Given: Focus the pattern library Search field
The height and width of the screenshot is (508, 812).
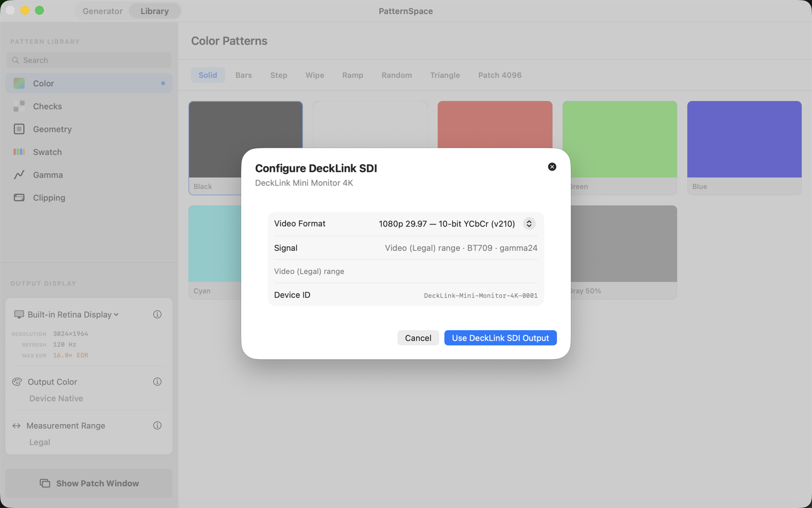Looking at the screenshot, I should 89,60.
